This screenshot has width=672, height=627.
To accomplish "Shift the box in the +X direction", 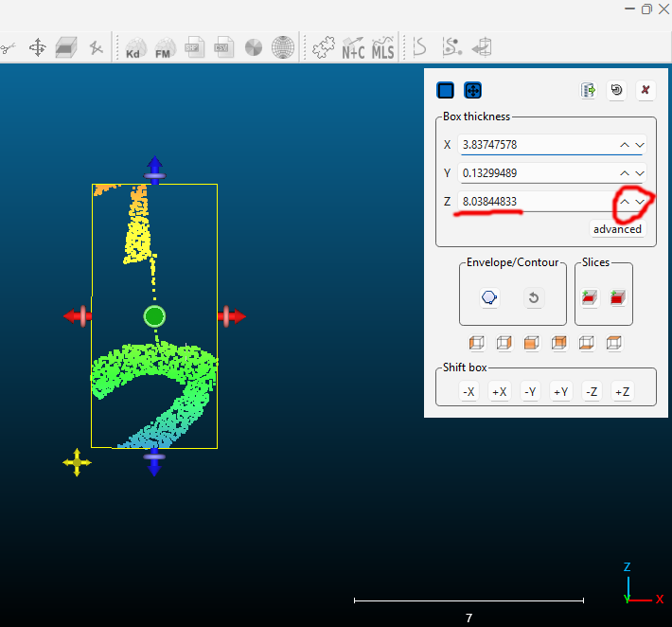I will coord(499,392).
